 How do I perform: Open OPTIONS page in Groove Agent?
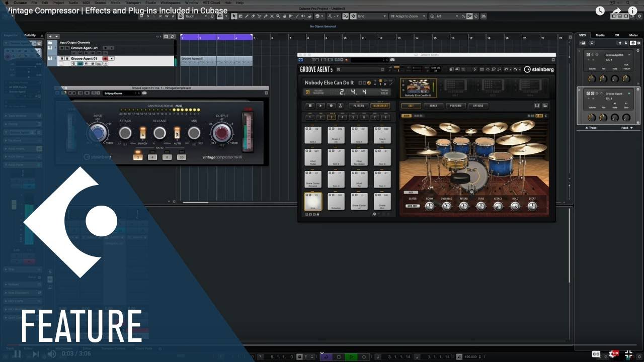tap(478, 106)
